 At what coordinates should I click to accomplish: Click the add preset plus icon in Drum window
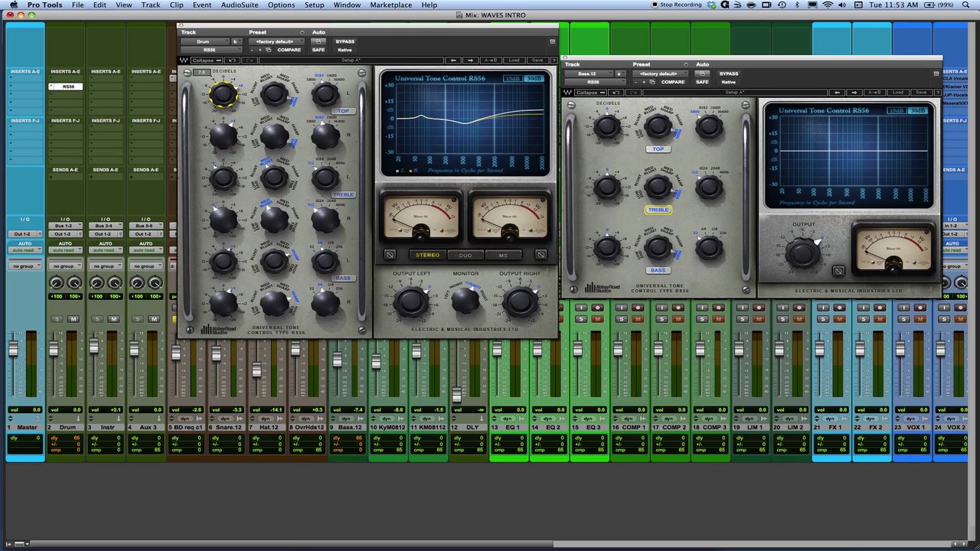pyautogui.click(x=260, y=50)
